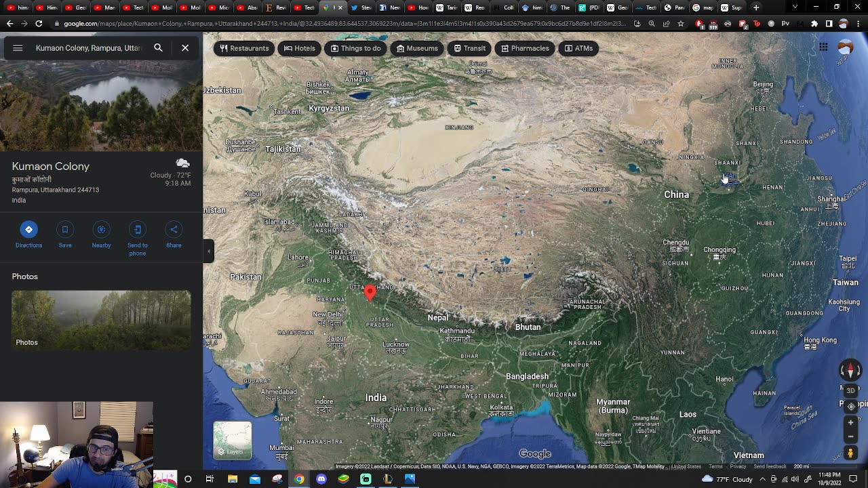Viewport: 868px width, 488px height.
Task: Save Kumaon Colony place
Action: click(65, 234)
